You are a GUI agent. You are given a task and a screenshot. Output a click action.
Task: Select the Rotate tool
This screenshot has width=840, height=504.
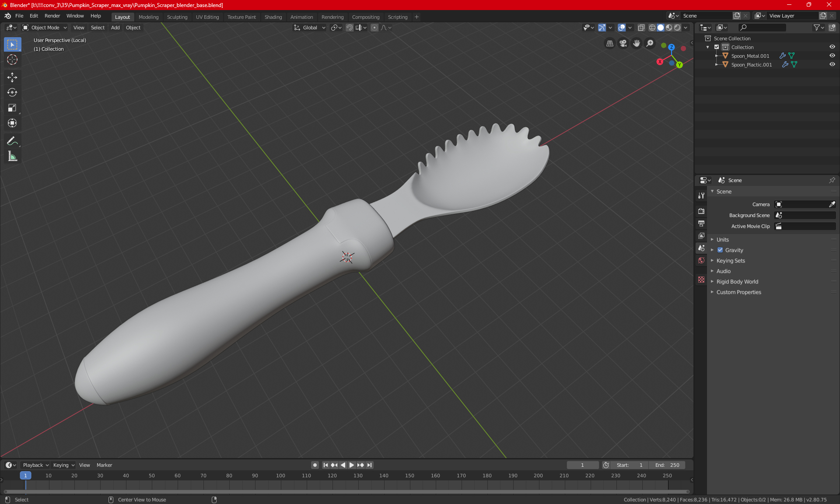tap(12, 92)
